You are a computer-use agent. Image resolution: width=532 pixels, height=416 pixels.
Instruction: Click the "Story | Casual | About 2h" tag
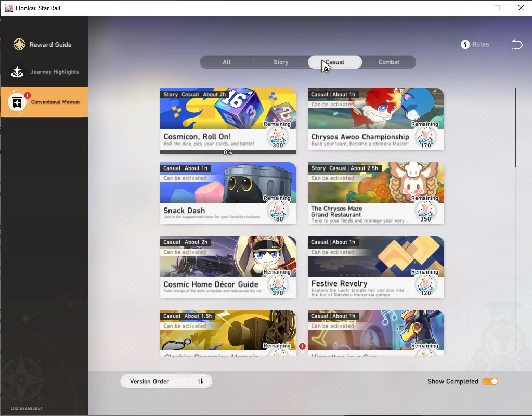pos(194,94)
